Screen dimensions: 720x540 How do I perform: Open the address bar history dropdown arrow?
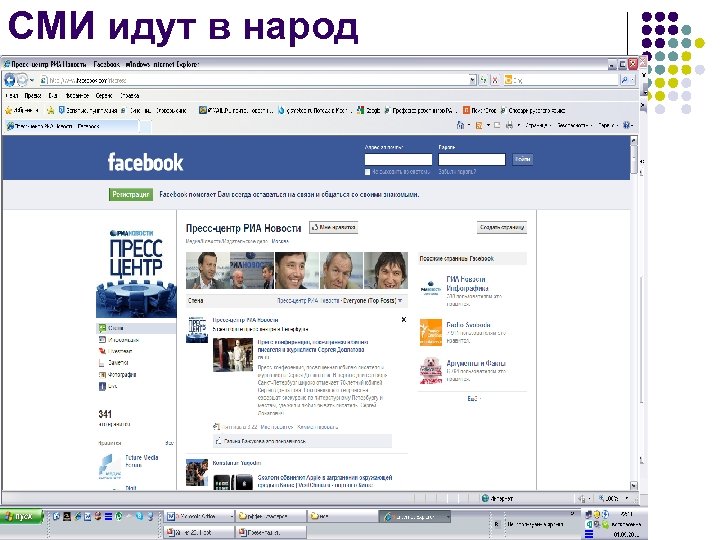472,80
